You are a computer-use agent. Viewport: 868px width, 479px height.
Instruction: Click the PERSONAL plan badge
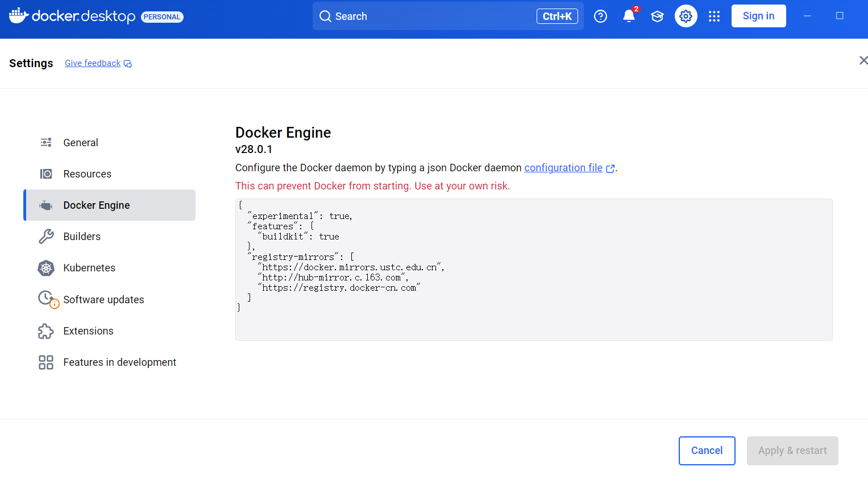(162, 17)
